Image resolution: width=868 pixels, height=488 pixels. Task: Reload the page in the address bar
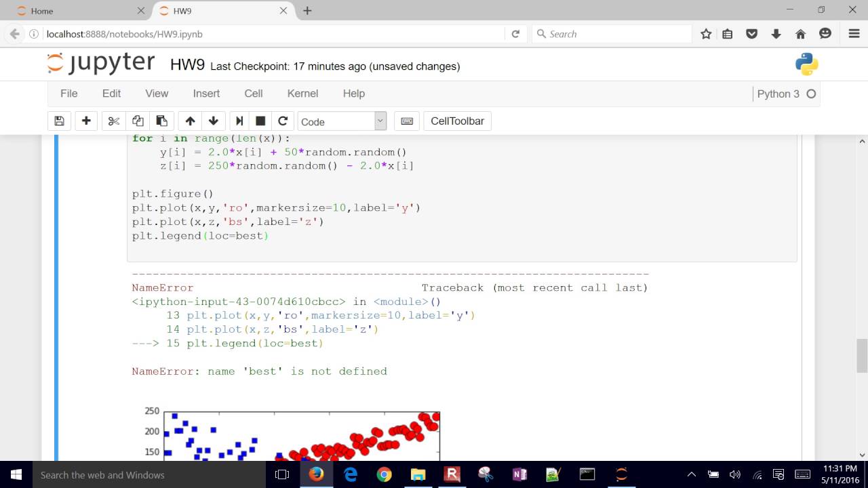pos(515,34)
